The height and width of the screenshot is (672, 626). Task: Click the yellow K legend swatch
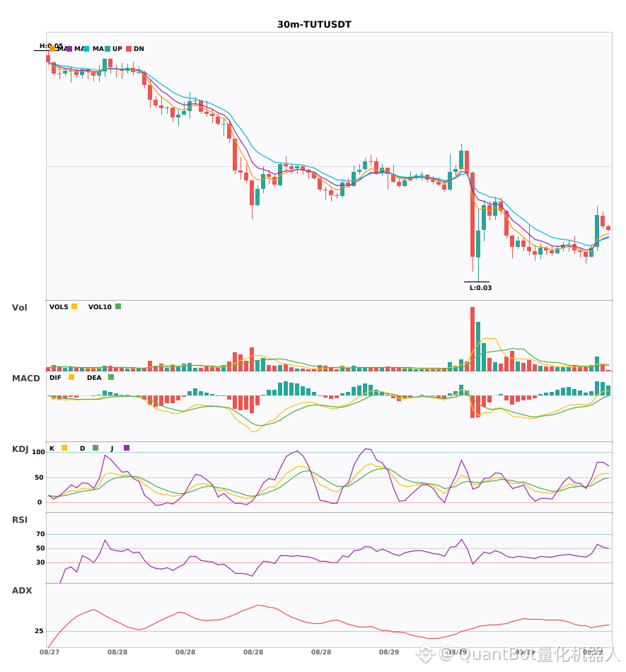pyautogui.click(x=64, y=448)
